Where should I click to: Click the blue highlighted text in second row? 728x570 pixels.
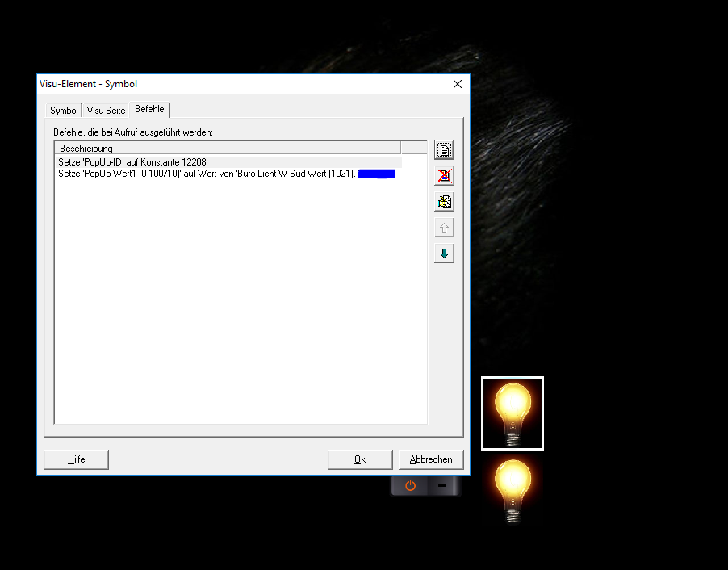(x=376, y=174)
